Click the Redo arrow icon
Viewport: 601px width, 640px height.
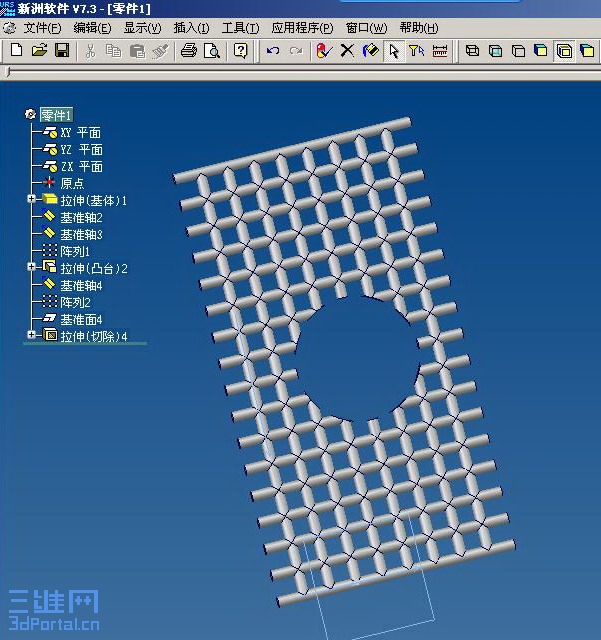tap(296, 51)
